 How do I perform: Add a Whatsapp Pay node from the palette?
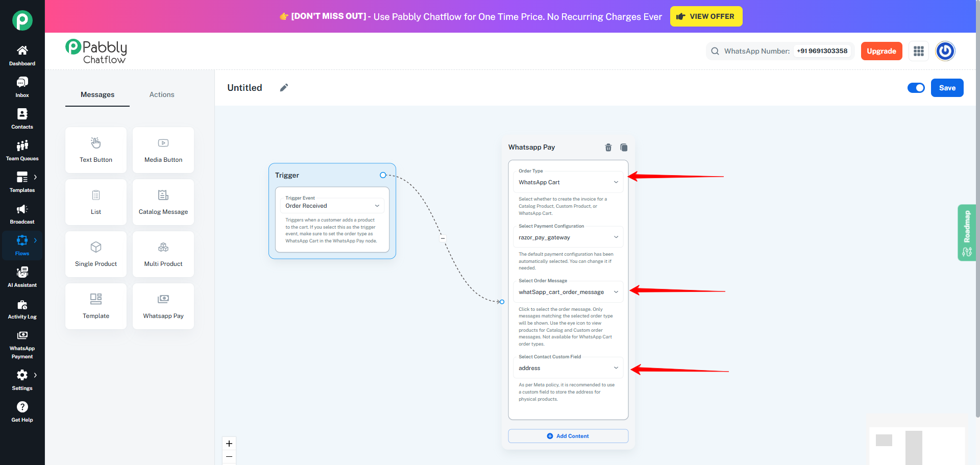(163, 306)
